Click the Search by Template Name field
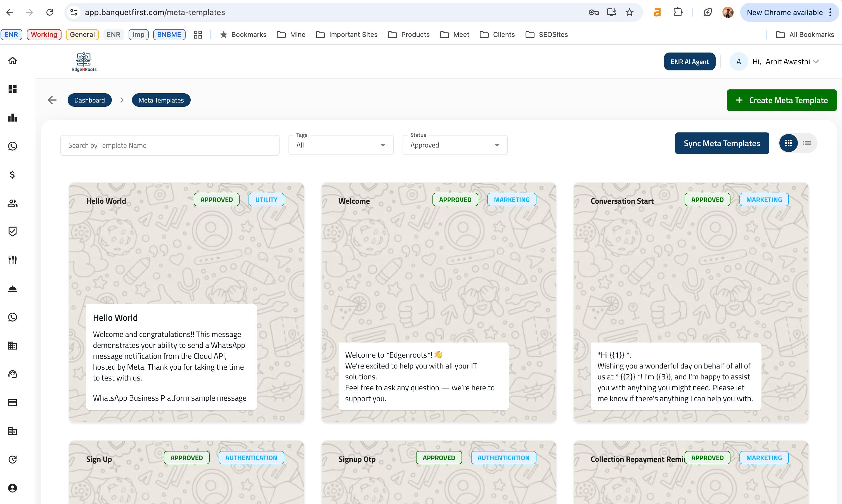Viewport: 842px width, 504px height. pyautogui.click(x=170, y=145)
